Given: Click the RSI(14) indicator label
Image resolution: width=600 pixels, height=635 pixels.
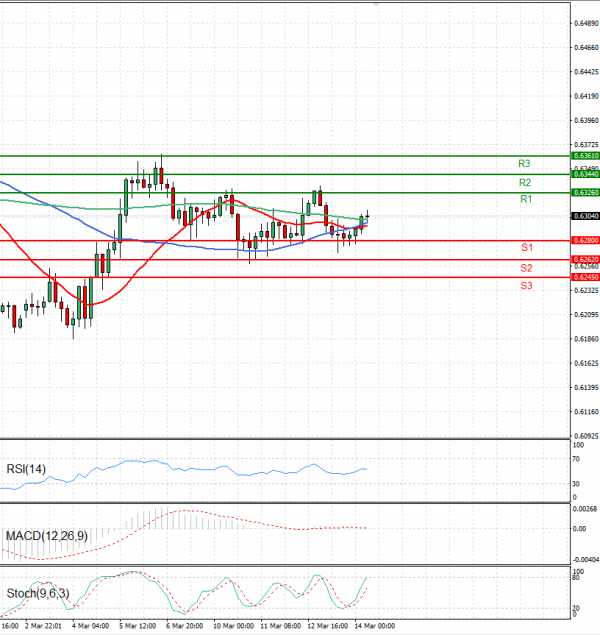Looking at the screenshot, I should point(27,469).
